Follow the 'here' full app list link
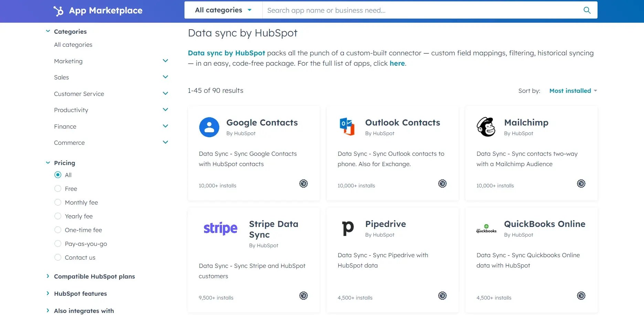Image resolution: width=644 pixels, height=315 pixels. pyautogui.click(x=397, y=63)
